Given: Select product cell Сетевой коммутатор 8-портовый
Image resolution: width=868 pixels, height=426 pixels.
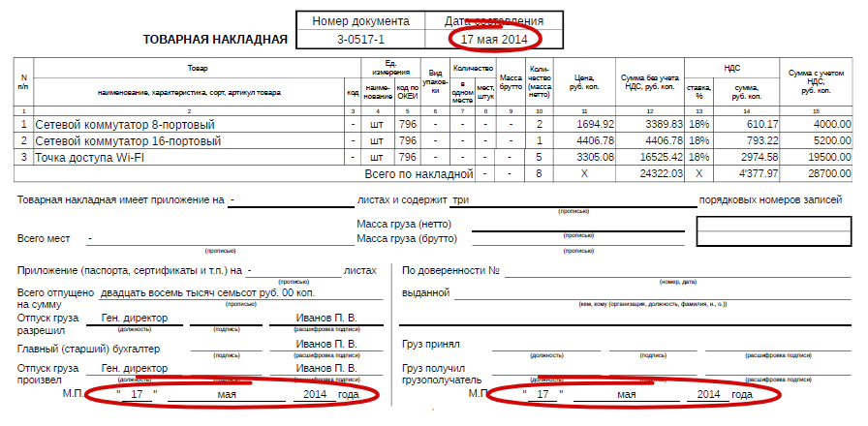Looking at the screenshot, I should [125, 125].
